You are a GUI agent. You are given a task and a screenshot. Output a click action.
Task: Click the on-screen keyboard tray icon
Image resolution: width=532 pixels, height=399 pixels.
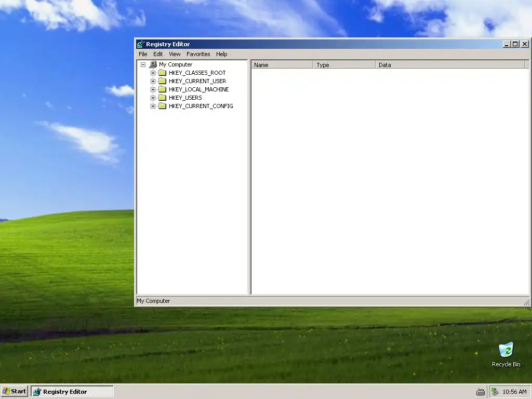point(481,392)
